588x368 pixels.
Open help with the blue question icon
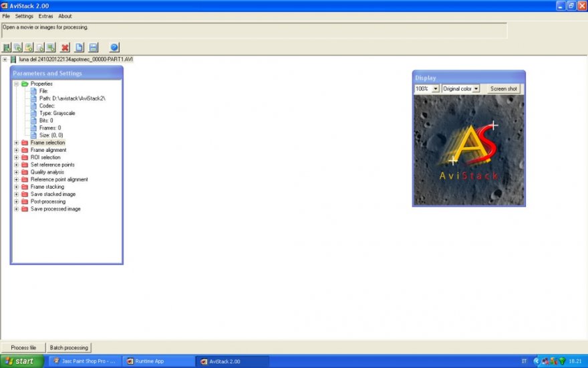pyautogui.click(x=114, y=48)
